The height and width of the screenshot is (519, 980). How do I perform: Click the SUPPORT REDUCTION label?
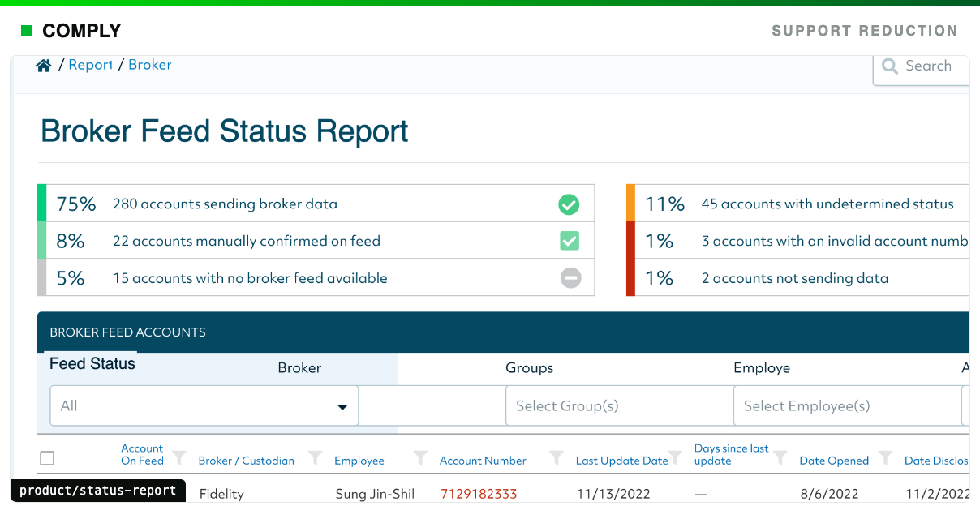coord(865,31)
